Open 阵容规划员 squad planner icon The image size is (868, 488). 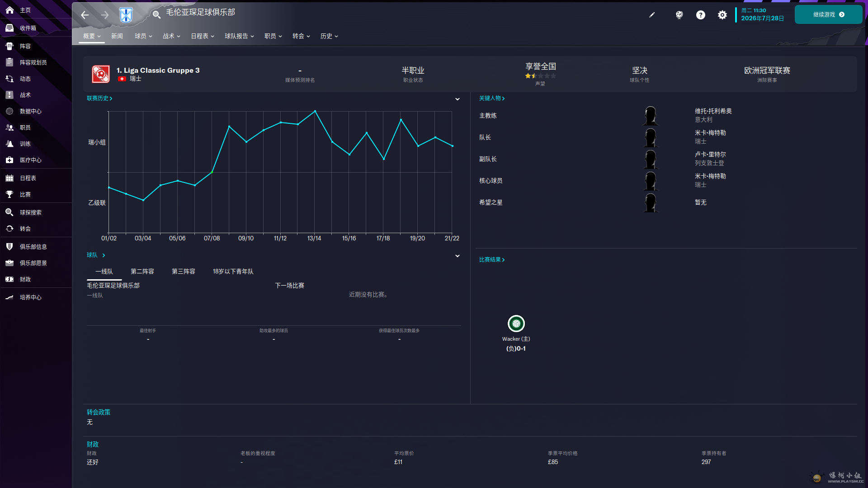coord(9,62)
